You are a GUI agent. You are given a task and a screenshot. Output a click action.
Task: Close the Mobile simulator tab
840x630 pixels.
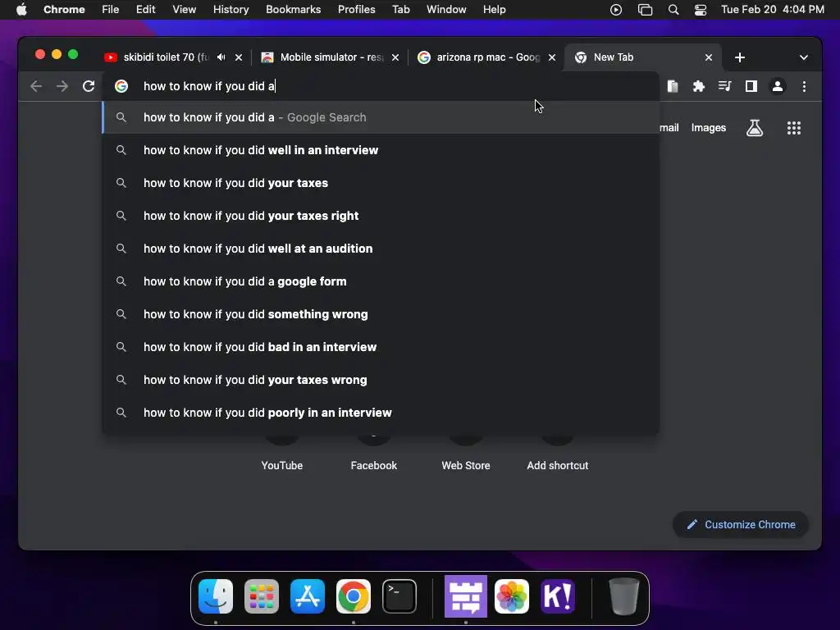tap(395, 57)
